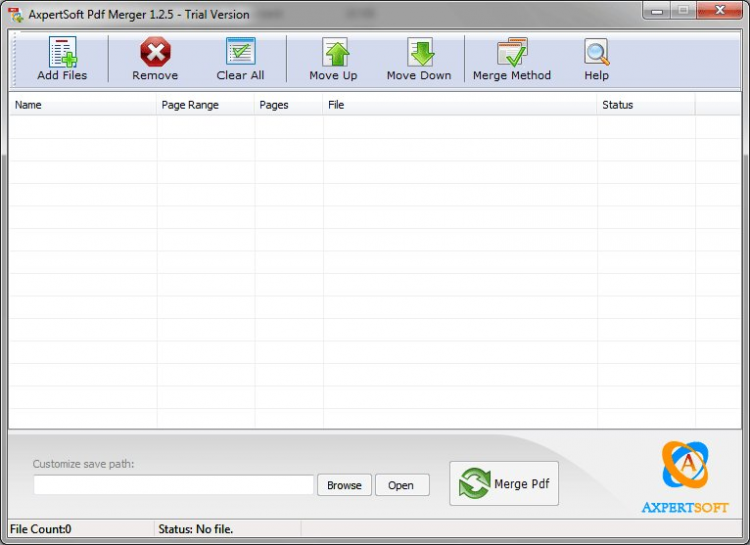This screenshot has height=545, width=750.
Task: Close the AxpertSoft Pdf Merger window
Action: click(x=719, y=11)
